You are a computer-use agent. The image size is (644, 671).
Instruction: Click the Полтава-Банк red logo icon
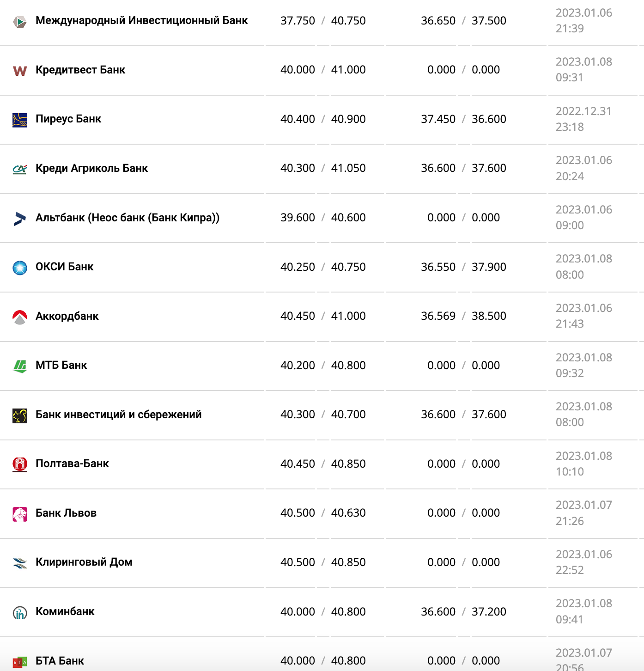[19, 464]
